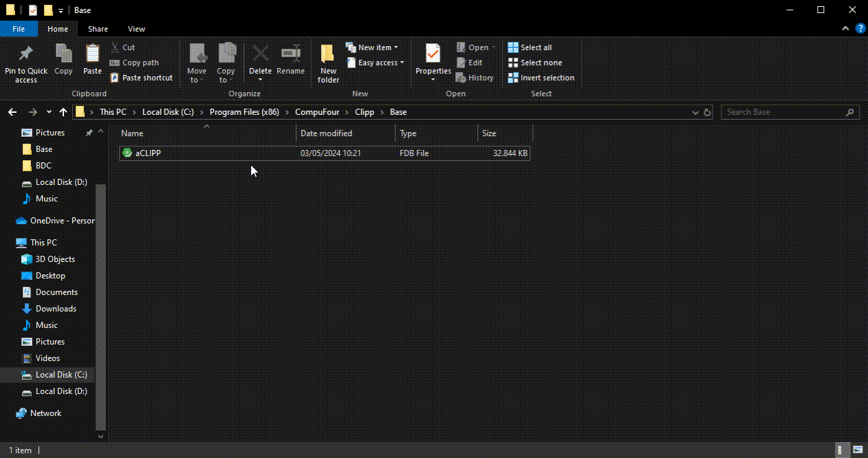The width and height of the screenshot is (868, 458).
Task: Expand the Easy access dropdown
Action: coord(376,63)
